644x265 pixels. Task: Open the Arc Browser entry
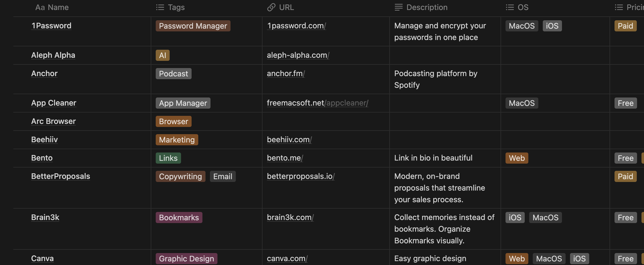pyautogui.click(x=53, y=121)
